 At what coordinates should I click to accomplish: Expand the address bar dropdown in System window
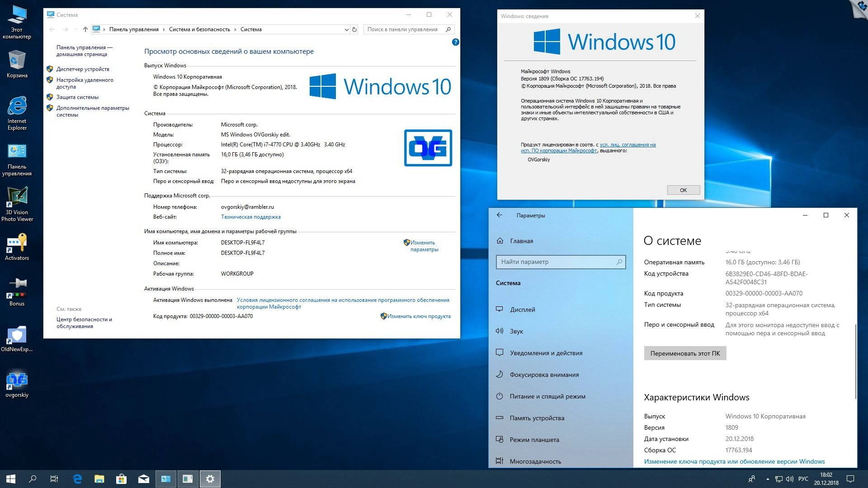pyautogui.click(x=346, y=29)
